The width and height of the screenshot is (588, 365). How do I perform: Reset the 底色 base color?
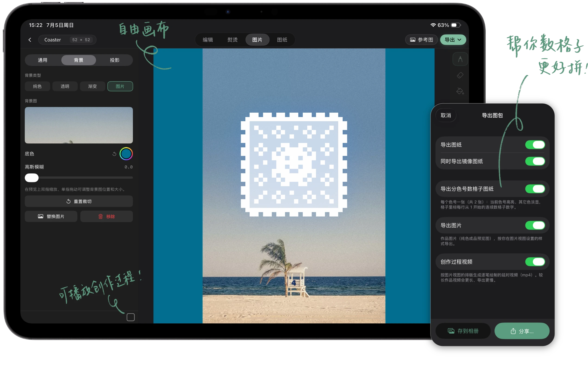click(x=114, y=154)
